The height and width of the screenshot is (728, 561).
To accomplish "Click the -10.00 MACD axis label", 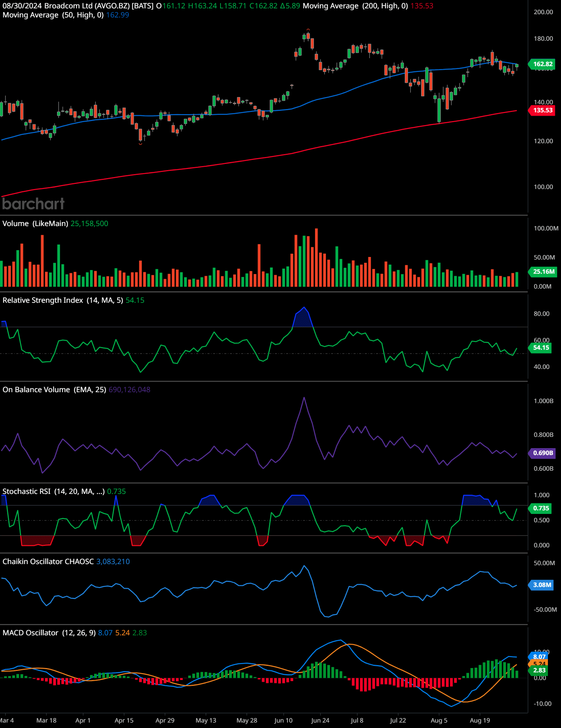I will (542, 704).
